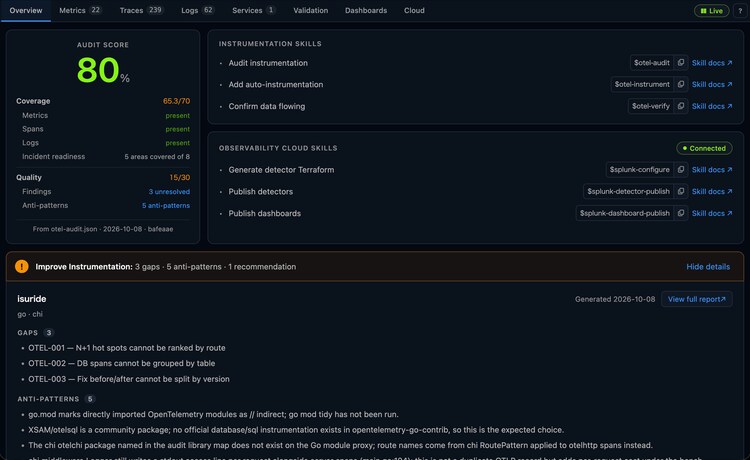Screen dimensions: 750x460
Task: Click the GAPS count badge 3
Action: click(x=48, y=333)
